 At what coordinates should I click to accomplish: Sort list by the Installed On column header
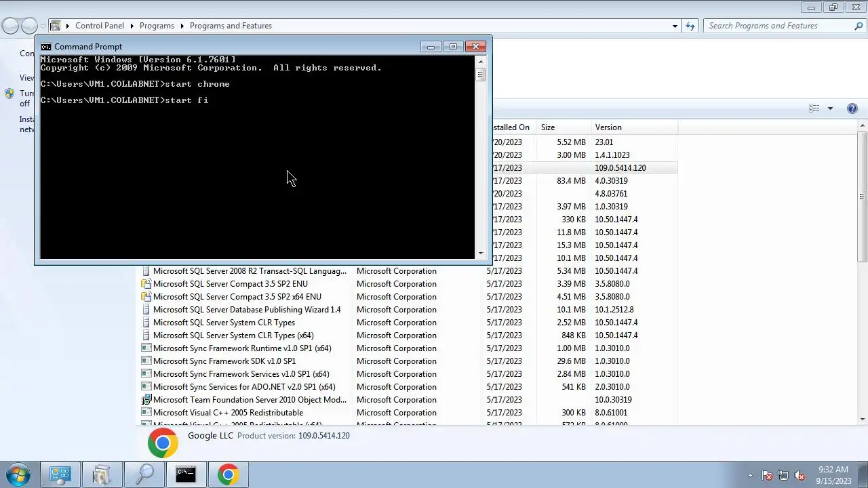click(x=512, y=127)
